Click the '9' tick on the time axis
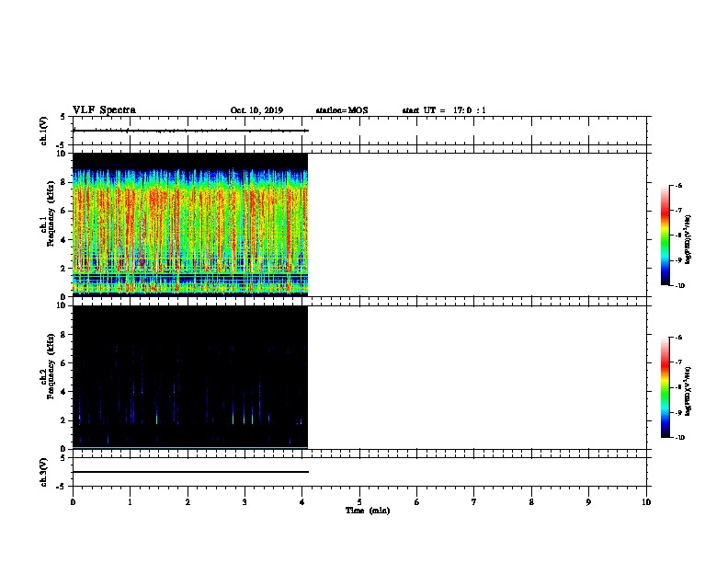Viewport: 728px width, 563px height. coord(588,501)
